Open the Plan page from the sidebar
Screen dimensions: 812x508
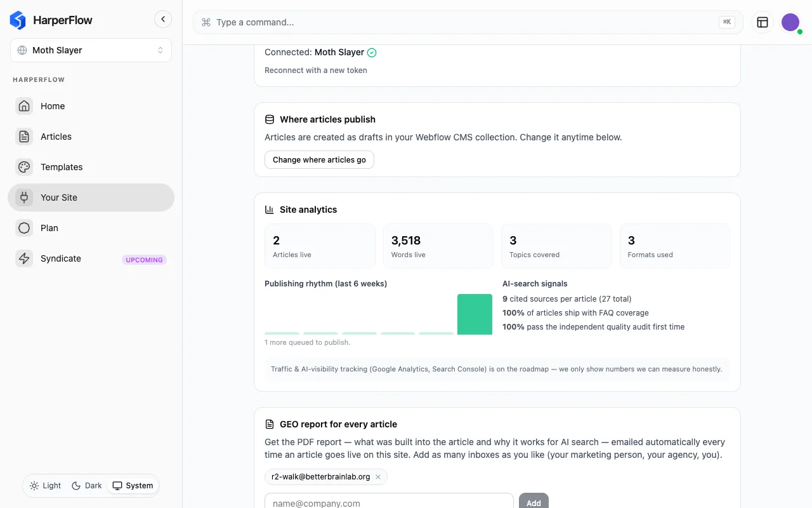(91, 228)
